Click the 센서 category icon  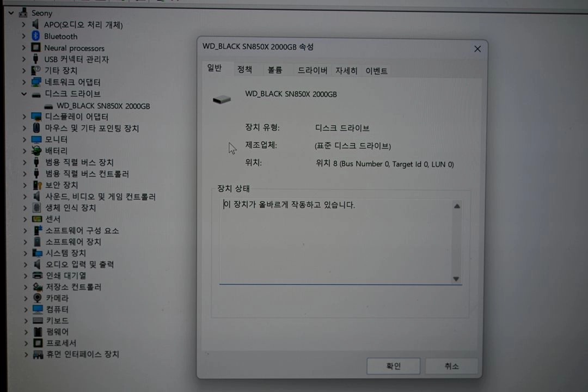pyautogui.click(x=37, y=219)
